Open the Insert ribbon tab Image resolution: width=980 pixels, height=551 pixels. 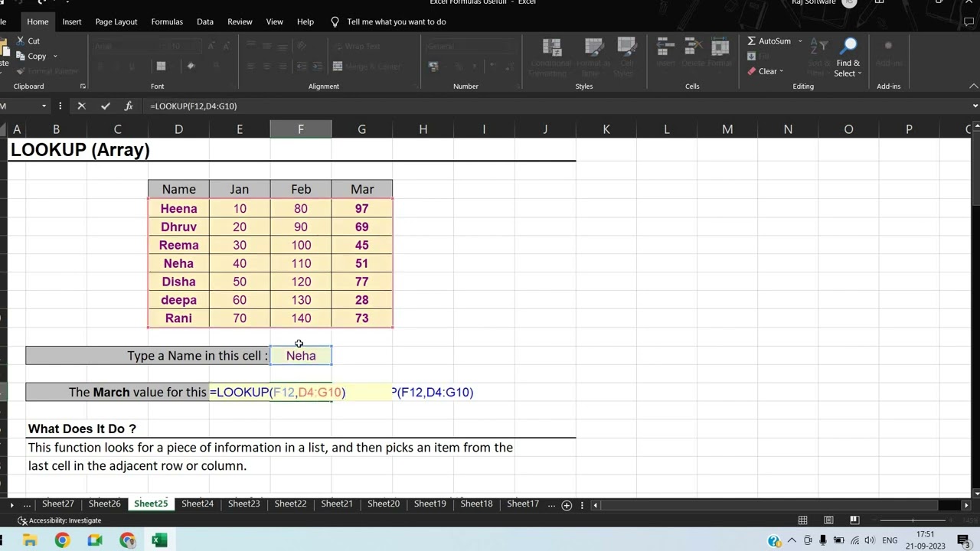[x=72, y=21]
